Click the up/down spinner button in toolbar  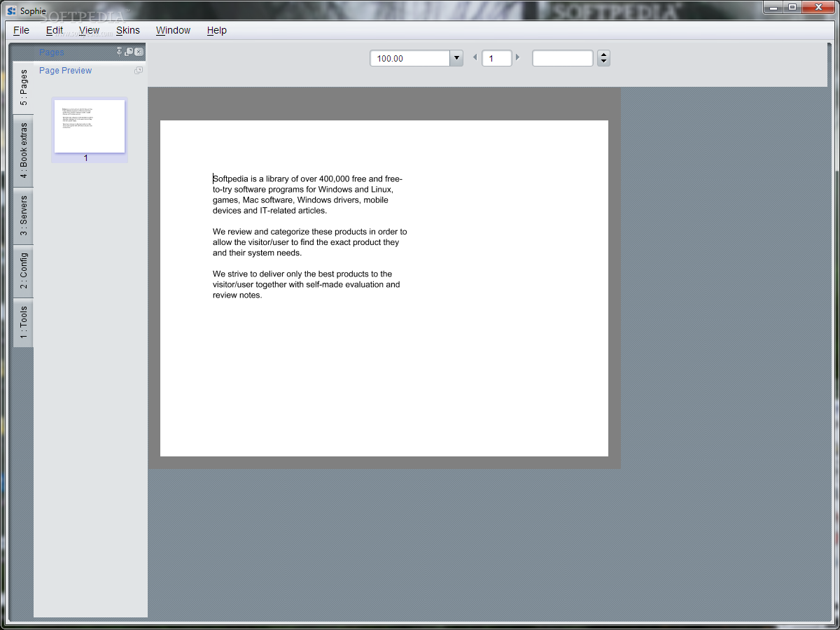(x=603, y=58)
